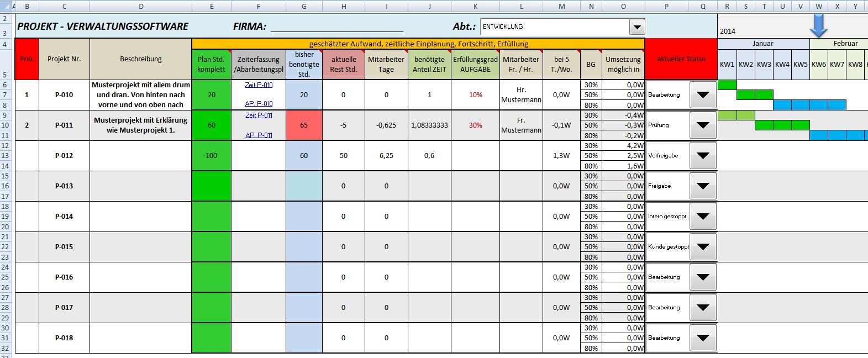Select the -0,625 Mitarbeiter Tage cell
The image size is (868, 358).
(x=386, y=125)
